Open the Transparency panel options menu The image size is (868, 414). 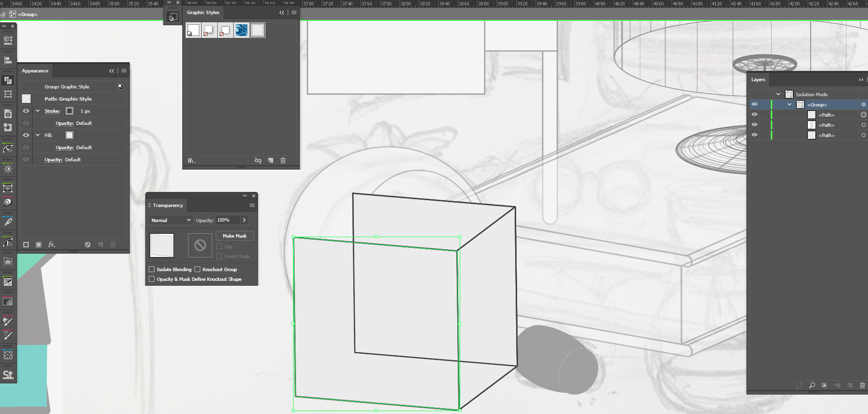point(252,206)
